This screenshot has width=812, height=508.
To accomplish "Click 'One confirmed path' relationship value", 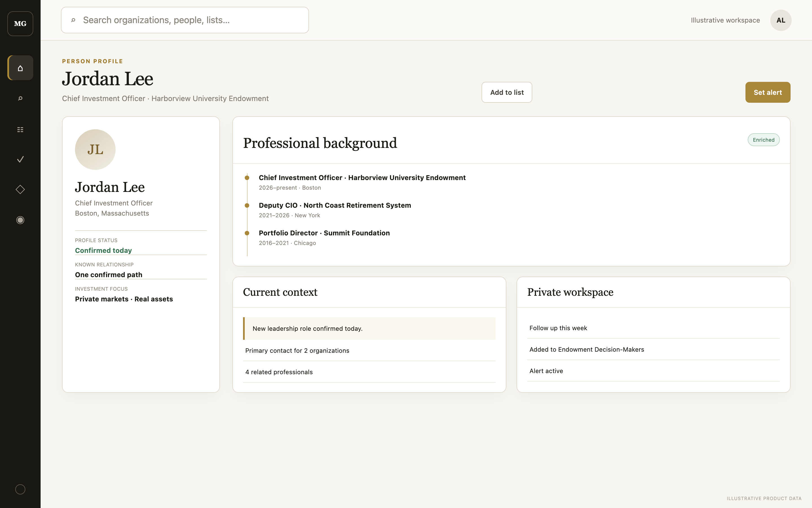I will [x=108, y=275].
